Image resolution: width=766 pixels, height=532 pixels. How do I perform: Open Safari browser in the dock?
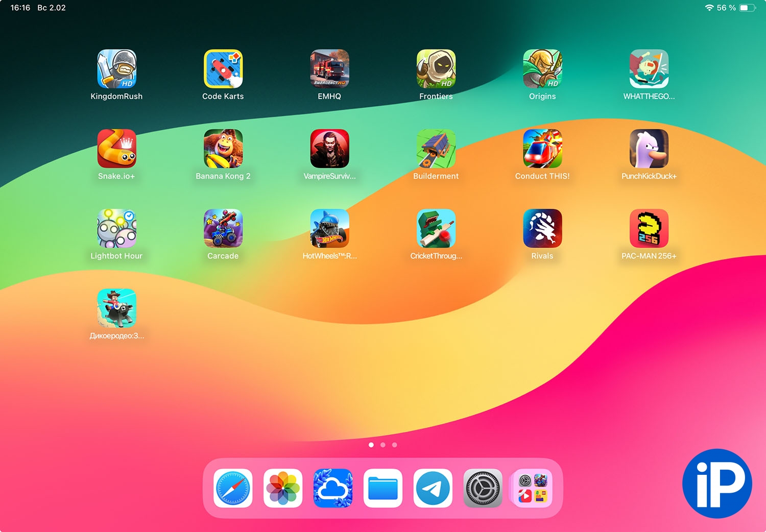pos(233,488)
